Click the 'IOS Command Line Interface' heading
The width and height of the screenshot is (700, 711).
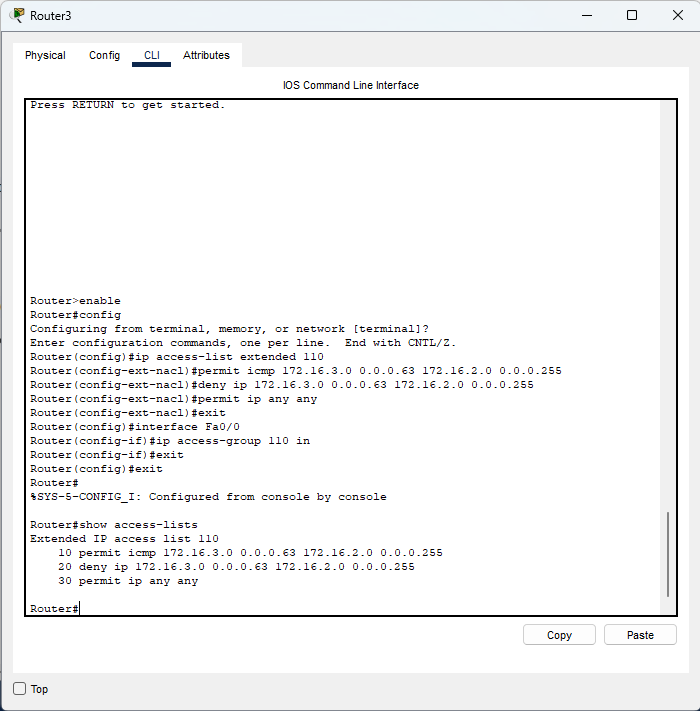click(x=351, y=85)
